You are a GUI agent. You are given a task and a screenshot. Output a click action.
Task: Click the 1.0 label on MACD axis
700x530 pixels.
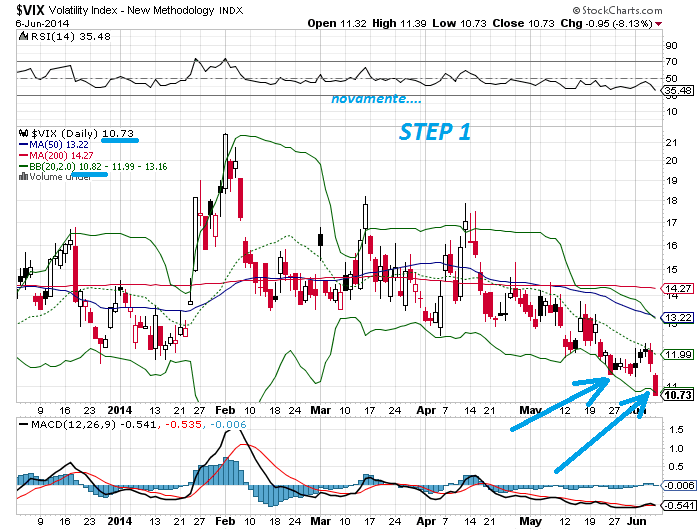pos(675,448)
